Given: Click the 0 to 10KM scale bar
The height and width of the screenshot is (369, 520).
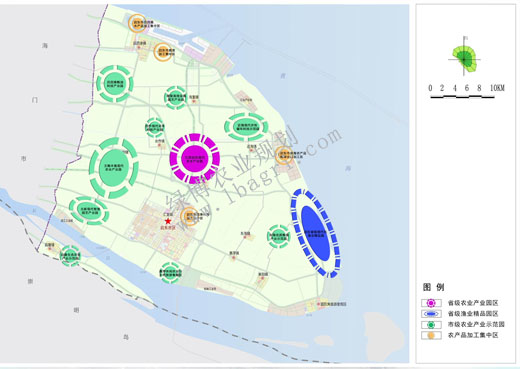Looking at the screenshot, I should [463, 97].
